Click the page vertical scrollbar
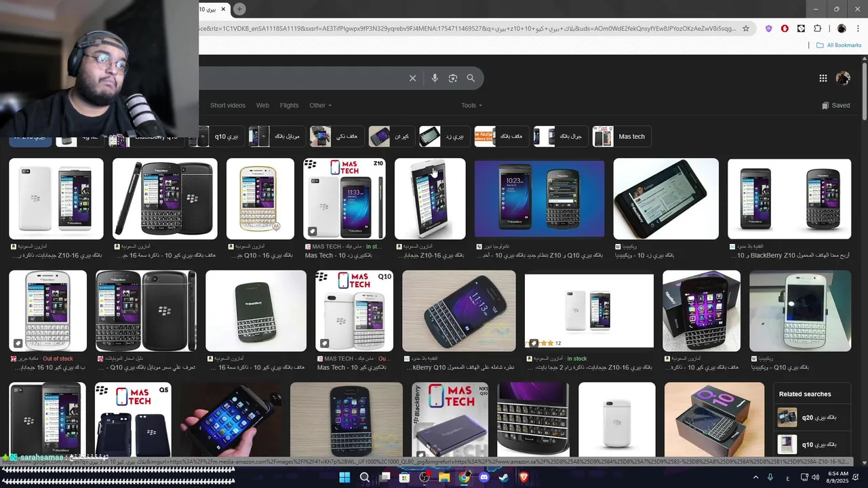868x488 pixels. pyautogui.click(x=865, y=91)
